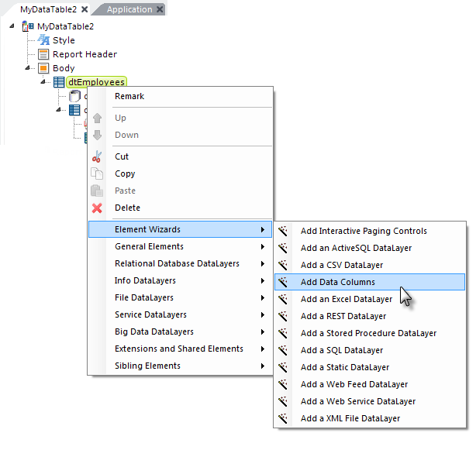Click the up arrow icon beside Up

click(97, 118)
